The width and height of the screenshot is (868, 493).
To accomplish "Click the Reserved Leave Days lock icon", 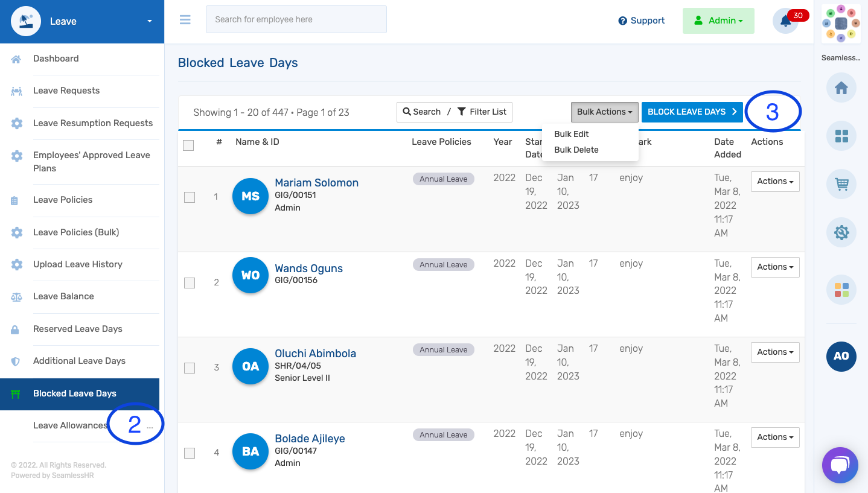I will pos(17,329).
